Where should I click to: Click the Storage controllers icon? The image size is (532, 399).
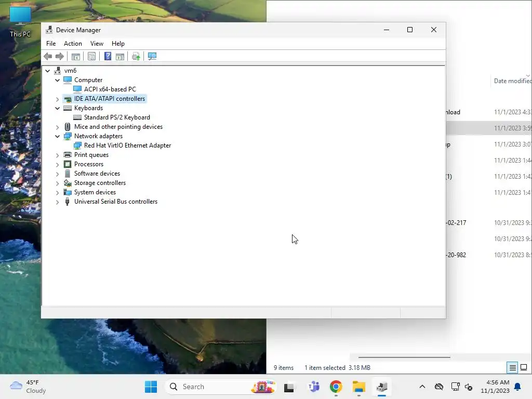[x=68, y=182]
